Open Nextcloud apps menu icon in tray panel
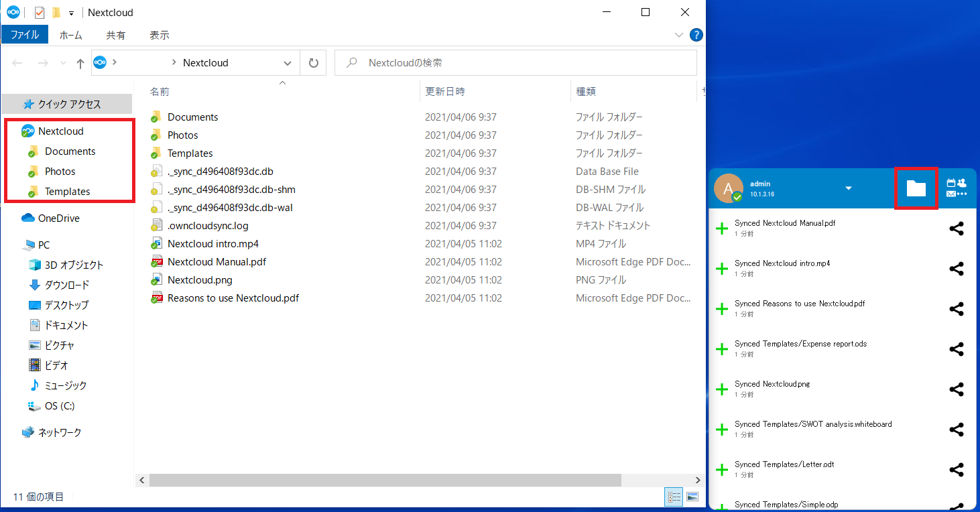Viewport: 980px width, 512px height. [957, 188]
